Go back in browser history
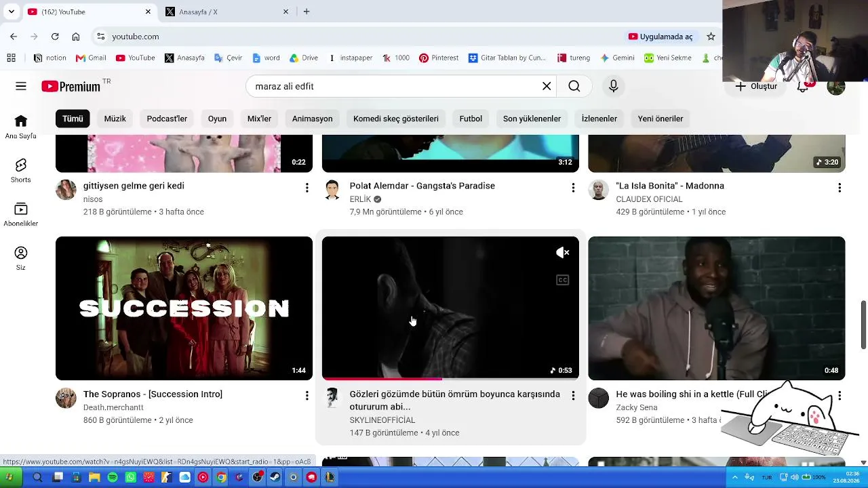 tap(14, 37)
